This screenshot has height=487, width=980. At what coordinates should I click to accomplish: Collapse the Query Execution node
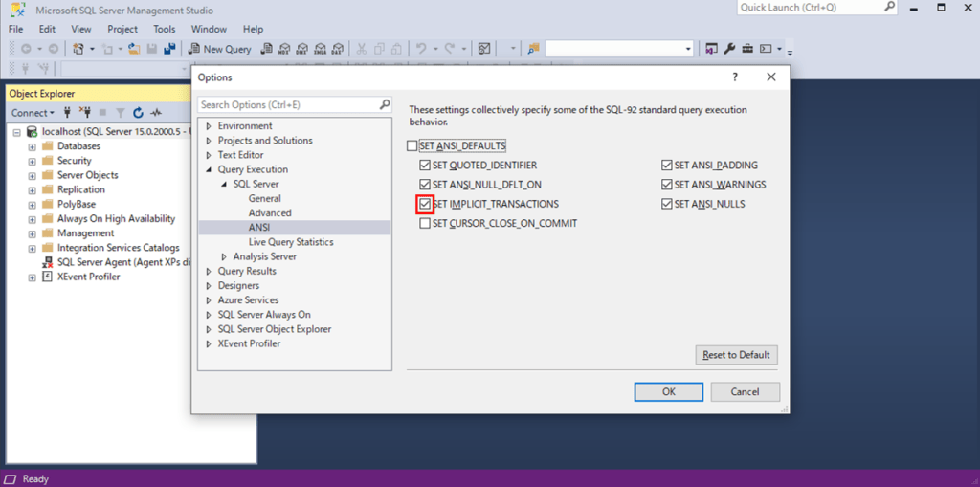[x=209, y=169]
